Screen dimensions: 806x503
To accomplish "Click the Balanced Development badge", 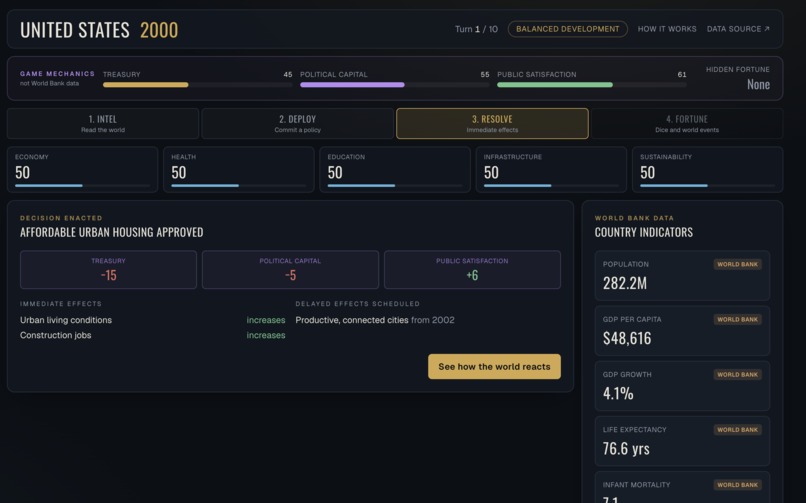I will coord(567,29).
